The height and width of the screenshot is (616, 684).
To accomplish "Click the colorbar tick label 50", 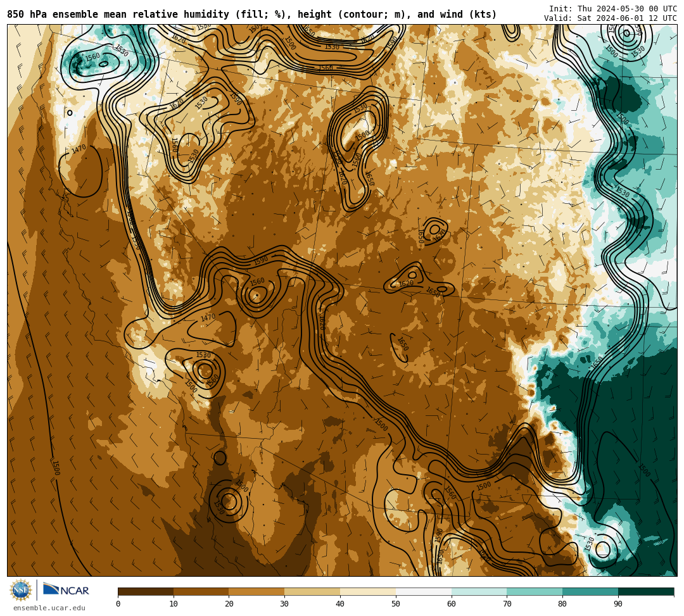I will [396, 604].
